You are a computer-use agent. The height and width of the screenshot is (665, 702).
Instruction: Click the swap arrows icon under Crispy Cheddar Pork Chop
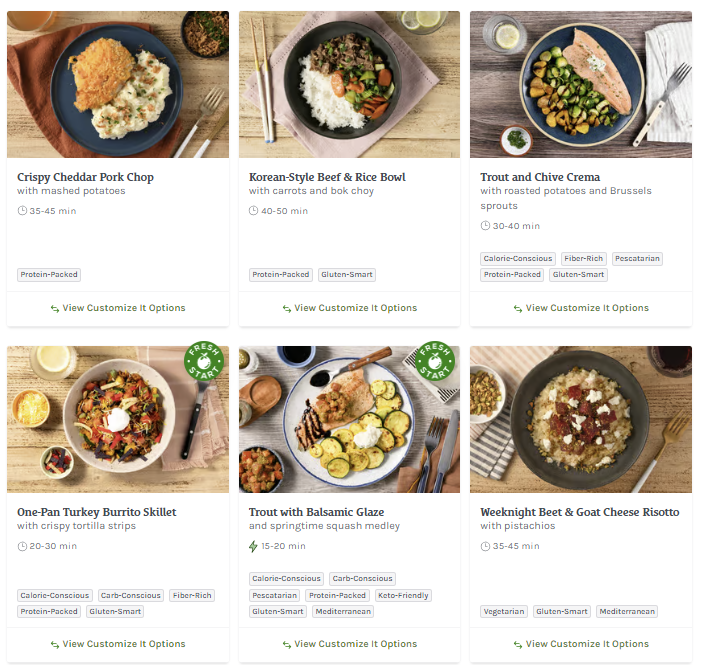click(x=55, y=308)
